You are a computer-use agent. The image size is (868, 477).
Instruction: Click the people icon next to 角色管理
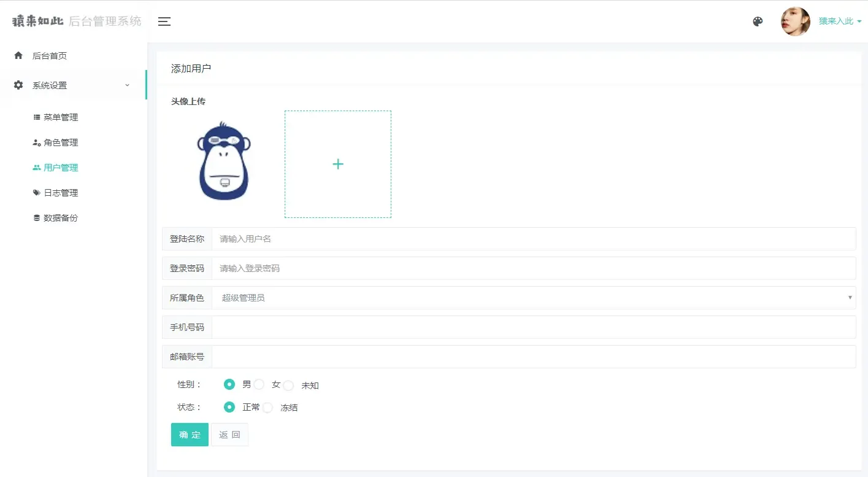tap(37, 142)
